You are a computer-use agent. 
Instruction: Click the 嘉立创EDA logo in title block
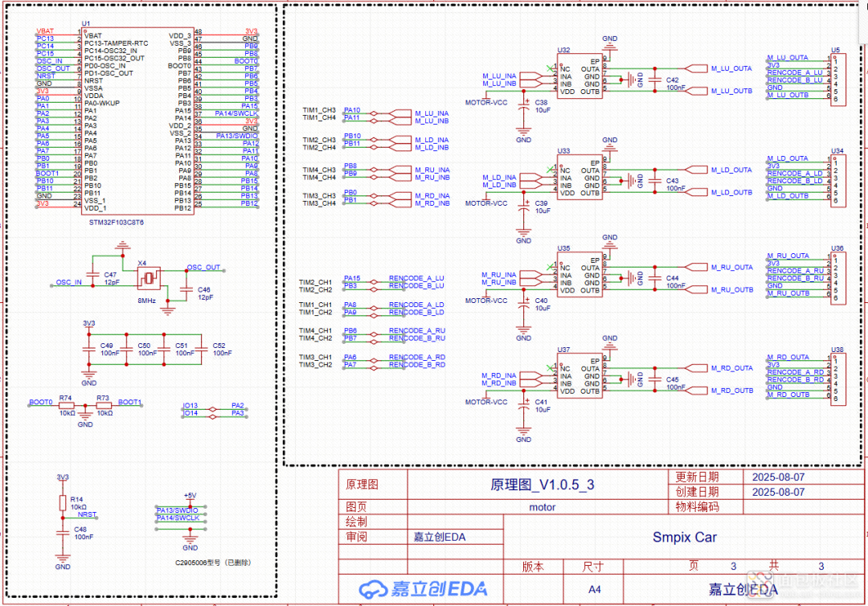[x=424, y=589]
